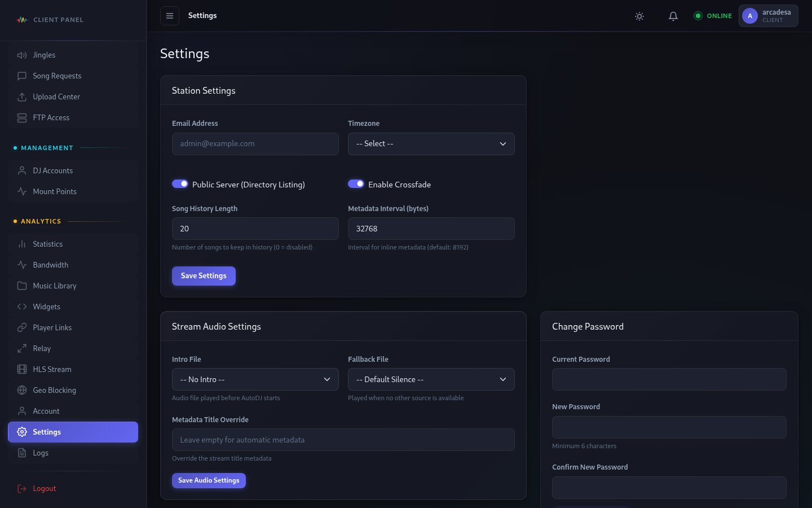The height and width of the screenshot is (508, 812).
Task: Open the Timezone dropdown
Action: pyautogui.click(x=431, y=144)
